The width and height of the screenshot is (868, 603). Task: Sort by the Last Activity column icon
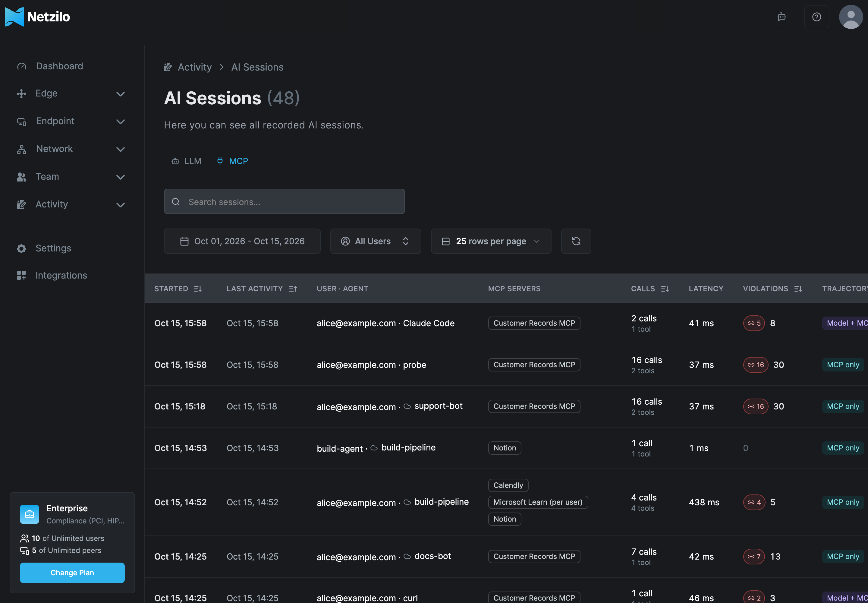click(293, 289)
